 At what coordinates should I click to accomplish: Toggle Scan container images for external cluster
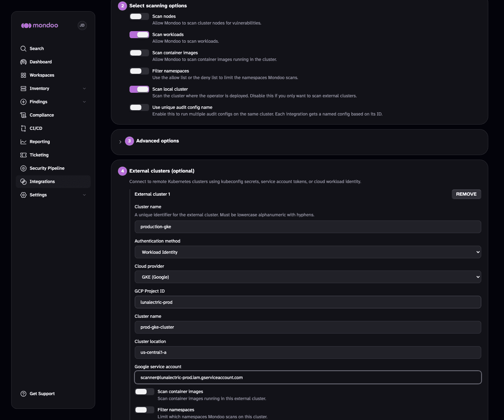coord(145,392)
